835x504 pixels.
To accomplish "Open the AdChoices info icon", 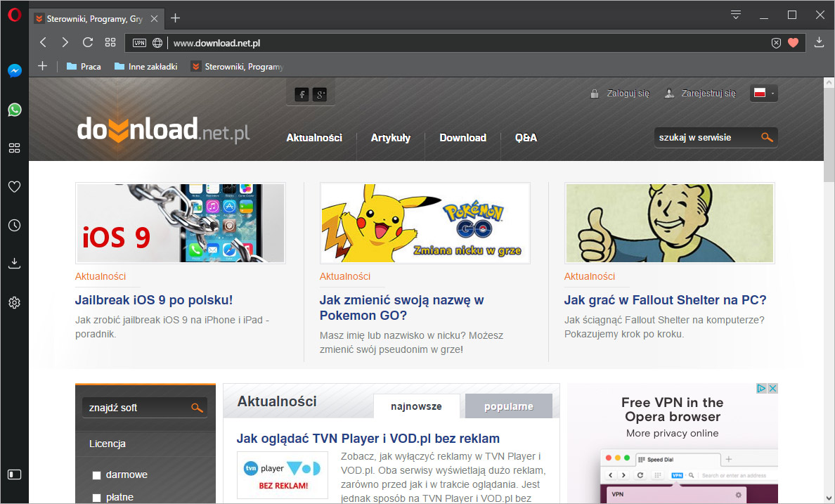I will pos(762,389).
